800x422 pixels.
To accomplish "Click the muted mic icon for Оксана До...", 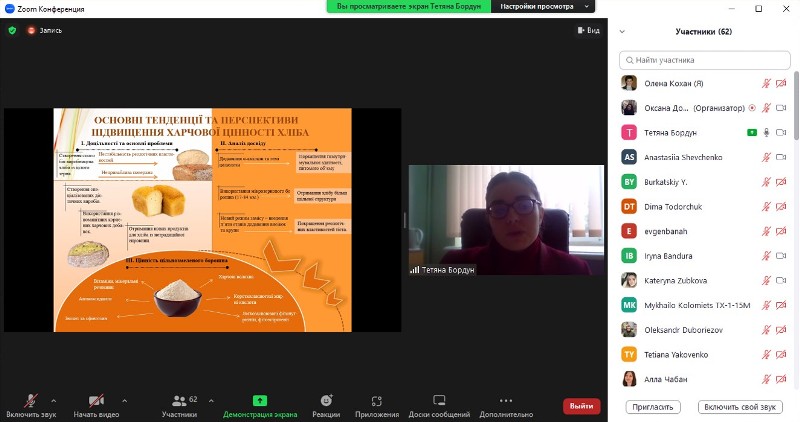I will [x=766, y=108].
